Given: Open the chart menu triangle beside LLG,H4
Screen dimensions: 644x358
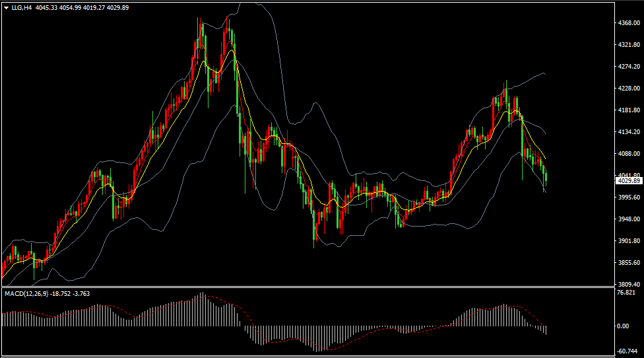Looking at the screenshot, I should [6, 8].
